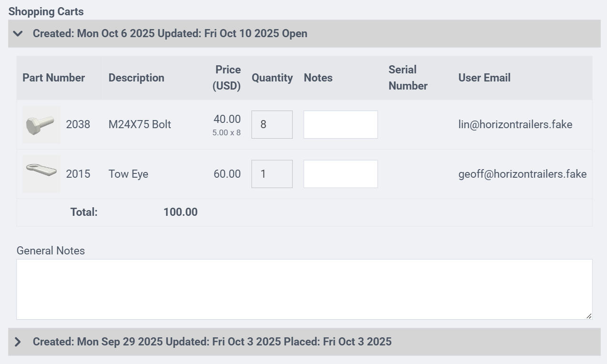The width and height of the screenshot is (607, 364).
Task: Click the M24X75 Bolt description
Action: [140, 125]
